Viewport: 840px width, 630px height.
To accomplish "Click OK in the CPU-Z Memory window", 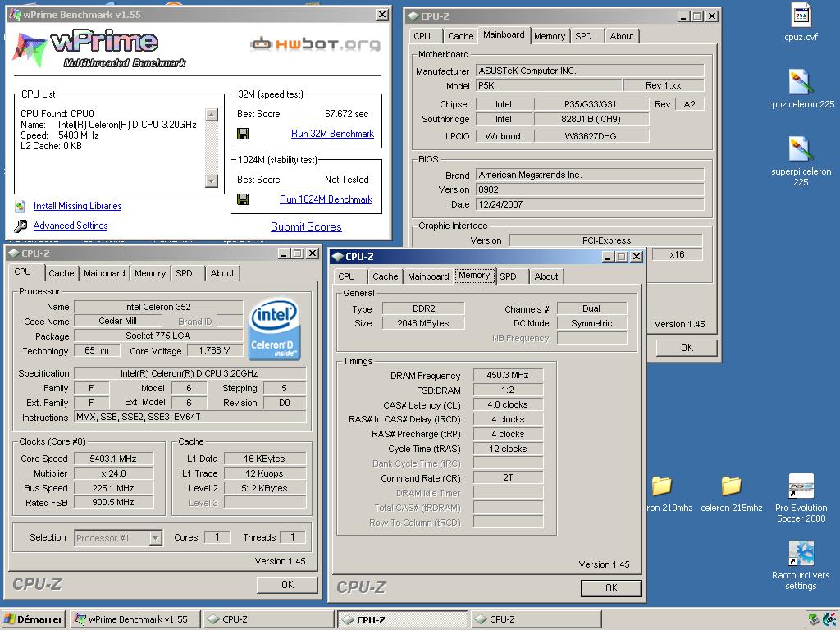I will pyautogui.click(x=611, y=588).
